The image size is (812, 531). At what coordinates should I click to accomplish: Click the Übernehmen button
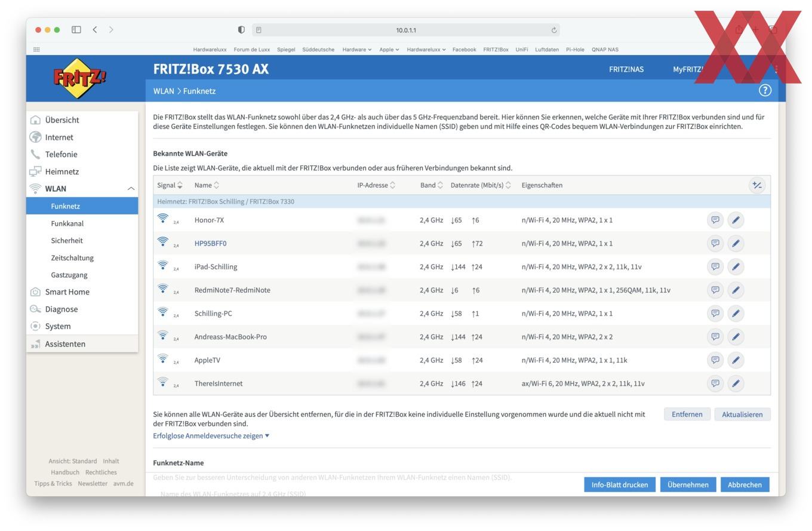click(x=688, y=484)
